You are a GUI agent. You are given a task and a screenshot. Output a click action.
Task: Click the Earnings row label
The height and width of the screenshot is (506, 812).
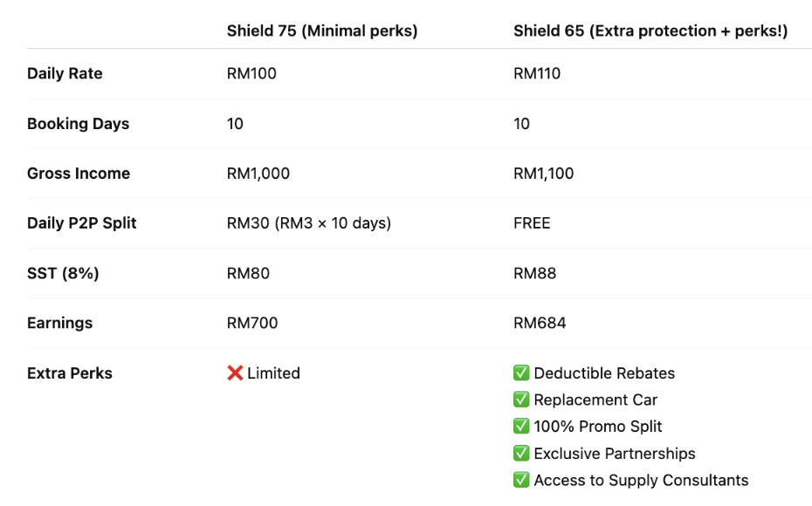[60, 323]
